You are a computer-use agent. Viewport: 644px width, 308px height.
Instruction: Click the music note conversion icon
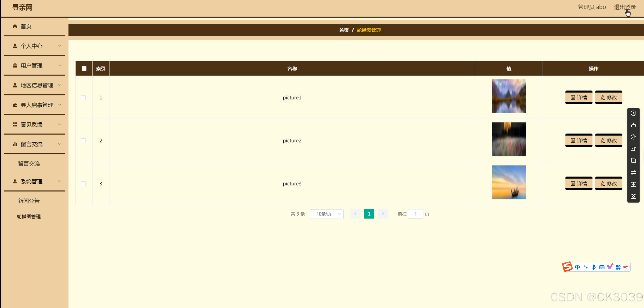pos(633,137)
